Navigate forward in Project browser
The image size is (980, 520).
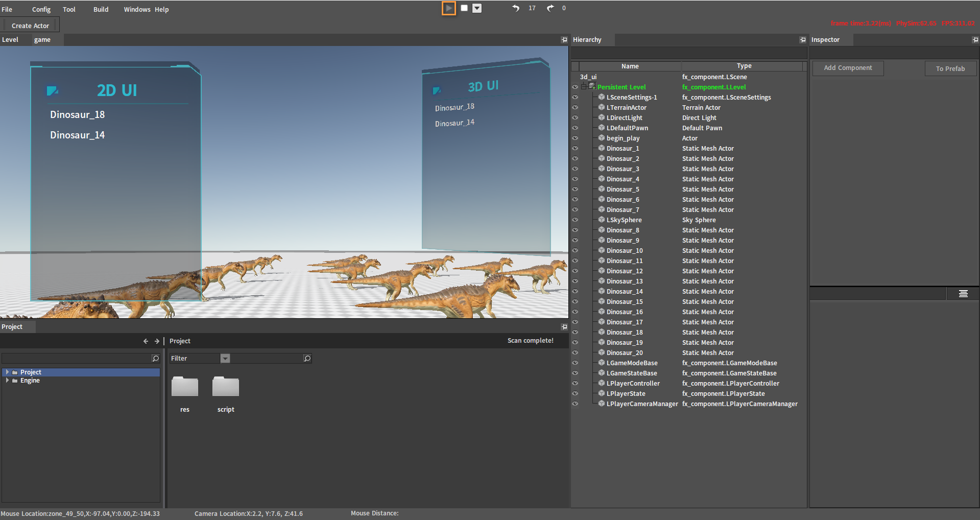[157, 341]
